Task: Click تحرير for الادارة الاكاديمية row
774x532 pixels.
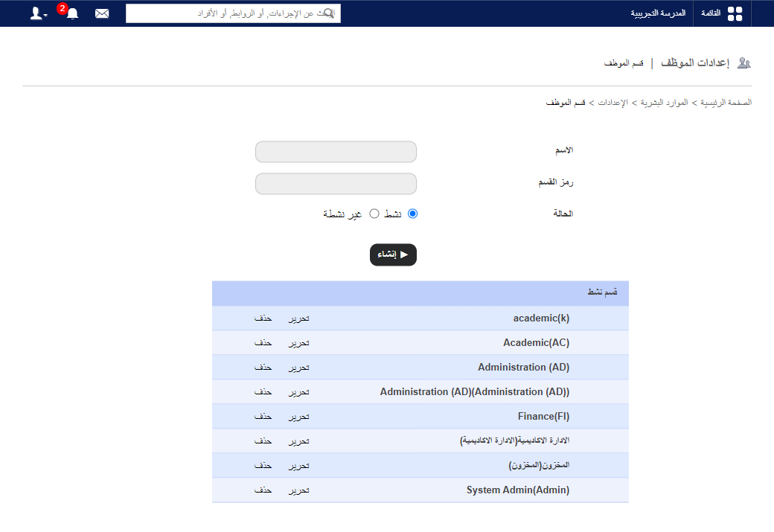Action: pos(298,441)
